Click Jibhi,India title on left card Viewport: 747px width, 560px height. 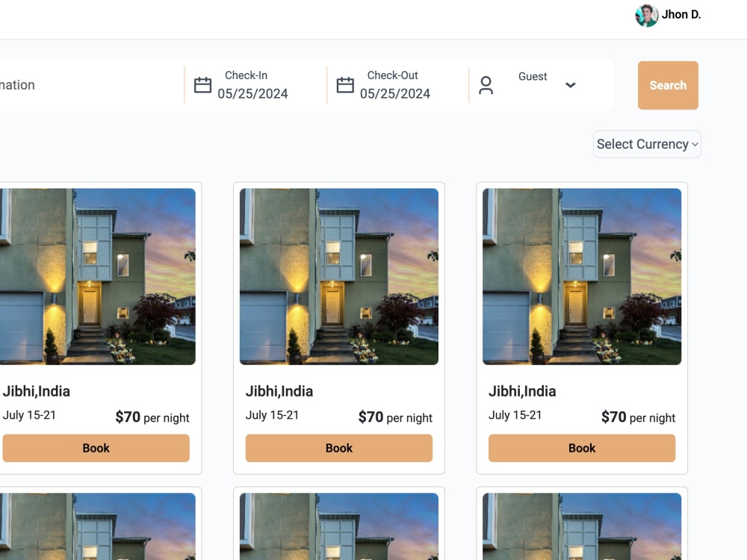pos(36,391)
